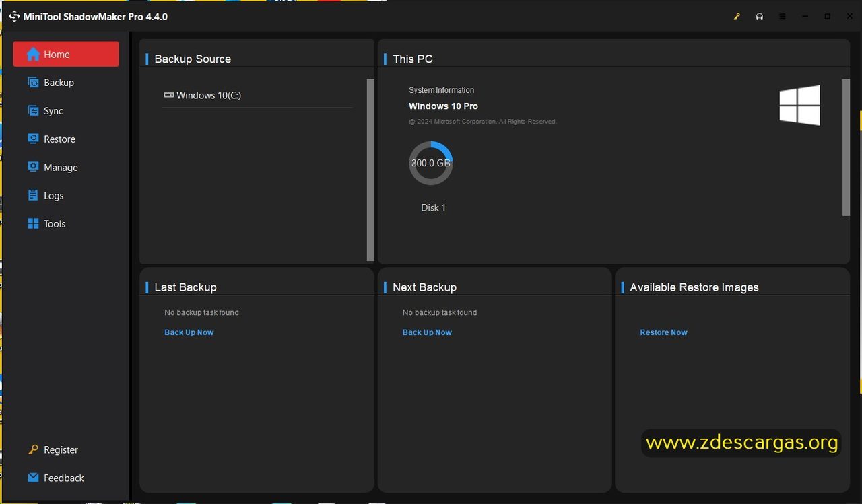Viewport: 862px width, 504px height.
Task: Click the This PC heading
Action: pyautogui.click(x=413, y=59)
